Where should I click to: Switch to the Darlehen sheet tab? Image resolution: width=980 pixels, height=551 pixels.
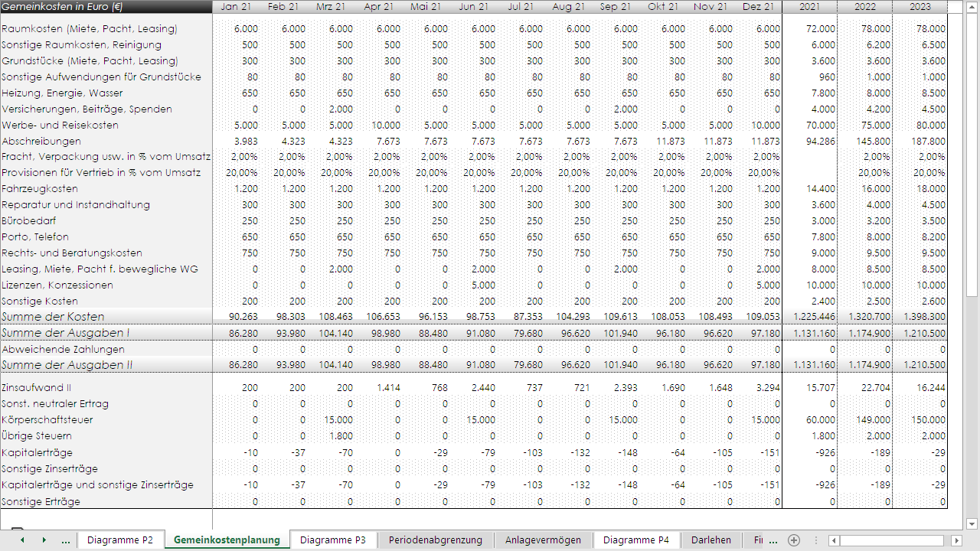coord(711,540)
